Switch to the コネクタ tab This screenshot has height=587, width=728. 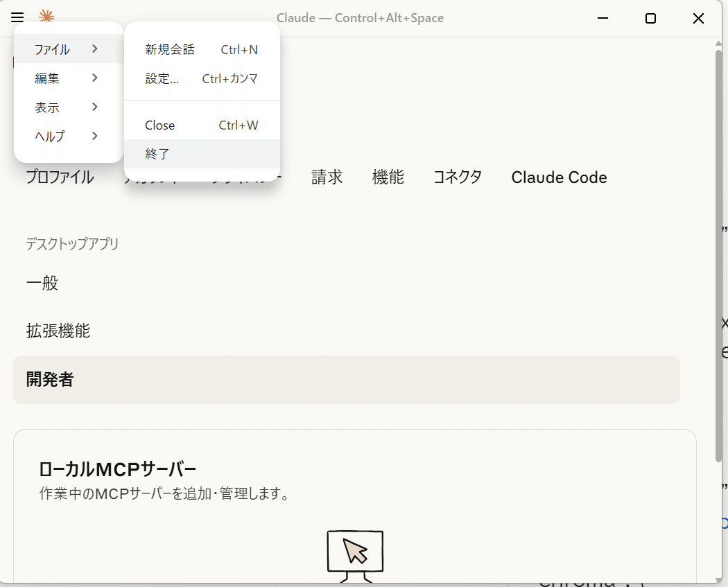[x=458, y=177]
